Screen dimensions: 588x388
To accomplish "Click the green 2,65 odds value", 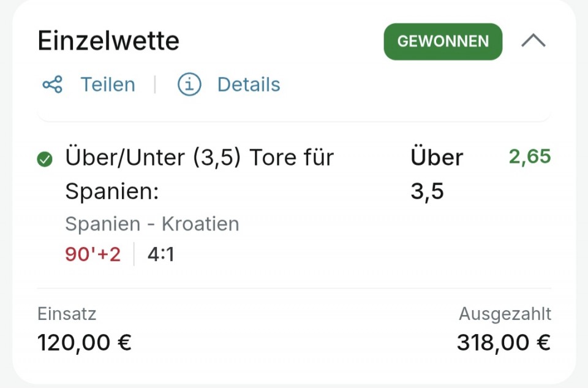I will 529,156.
